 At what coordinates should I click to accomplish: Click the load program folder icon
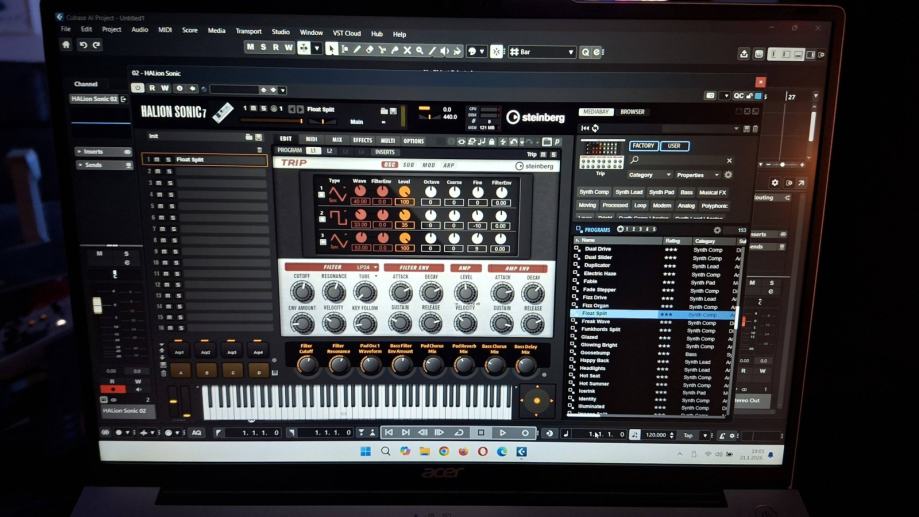point(384,110)
